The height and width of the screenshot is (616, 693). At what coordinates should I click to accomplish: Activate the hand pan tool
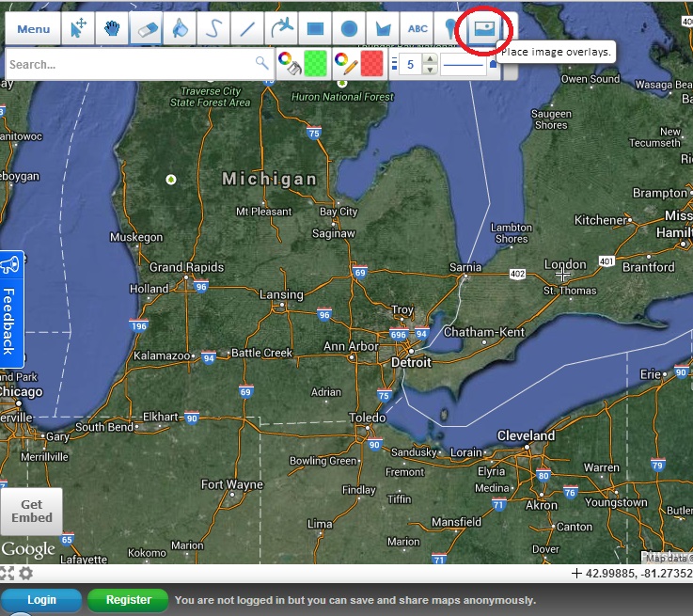pyautogui.click(x=112, y=29)
